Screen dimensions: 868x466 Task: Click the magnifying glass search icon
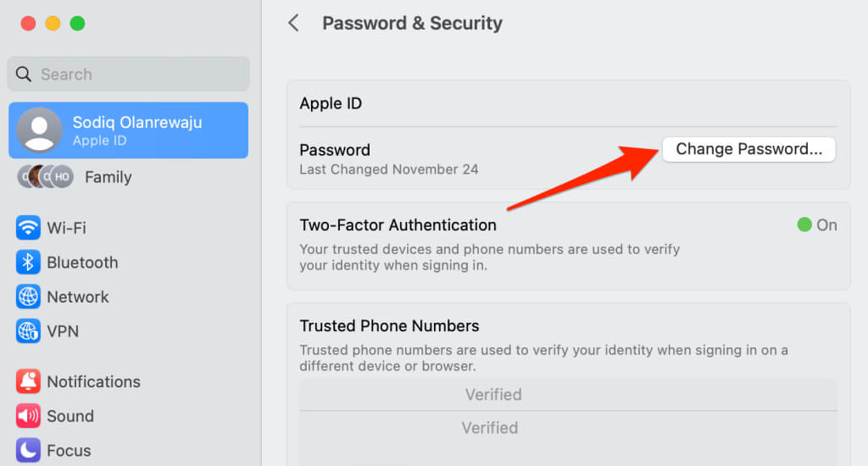point(23,74)
